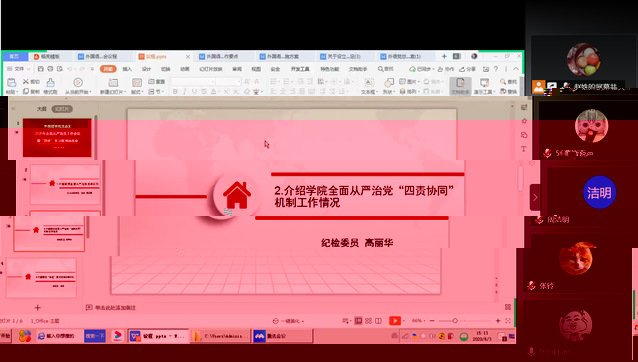Click the paste clipboard icon
The image size is (638, 362).
coord(12,83)
